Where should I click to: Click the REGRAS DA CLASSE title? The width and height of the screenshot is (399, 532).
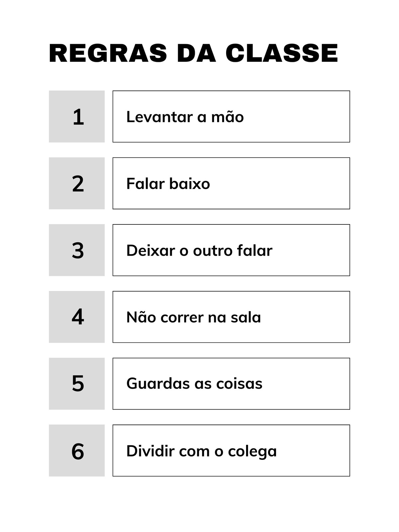[193, 53]
